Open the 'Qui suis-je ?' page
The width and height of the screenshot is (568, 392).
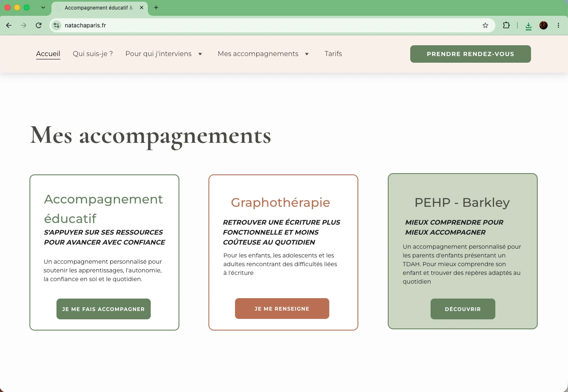[x=93, y=54]
